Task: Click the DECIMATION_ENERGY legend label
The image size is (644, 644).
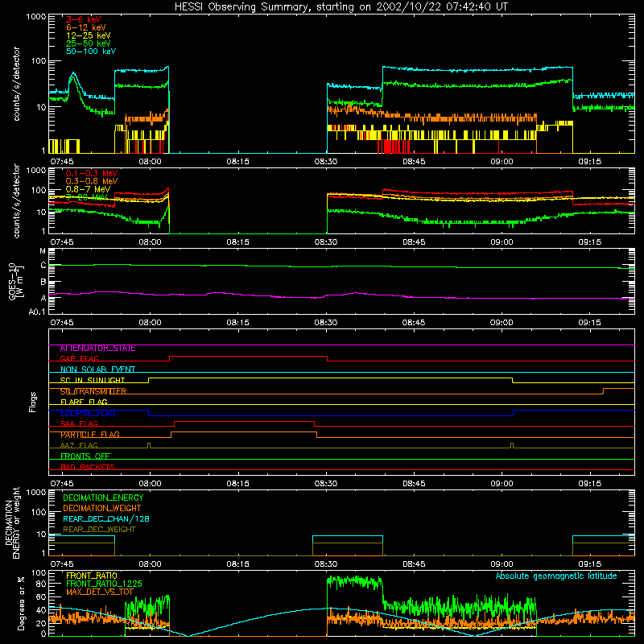Action: [x=103, y=497]
